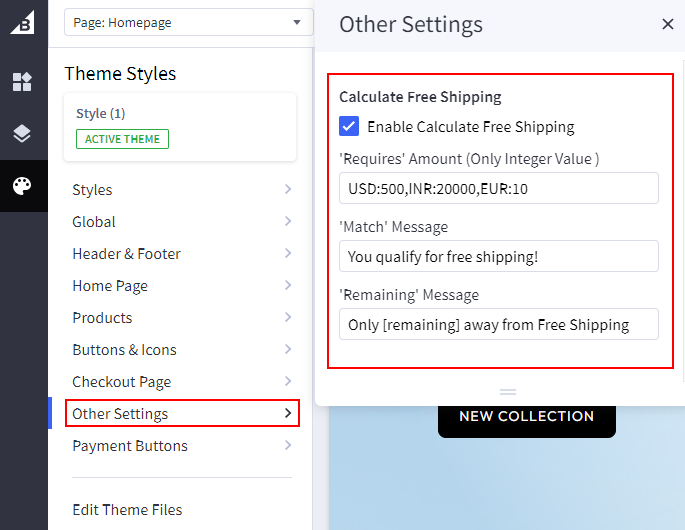Screen dimensions: 685x530
Task: Click Edit Theme Files link
Action: coord(127,510)
